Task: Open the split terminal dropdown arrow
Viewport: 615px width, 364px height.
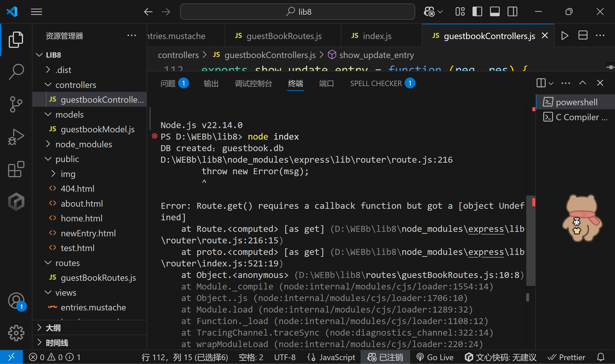Action: [551, 83]
